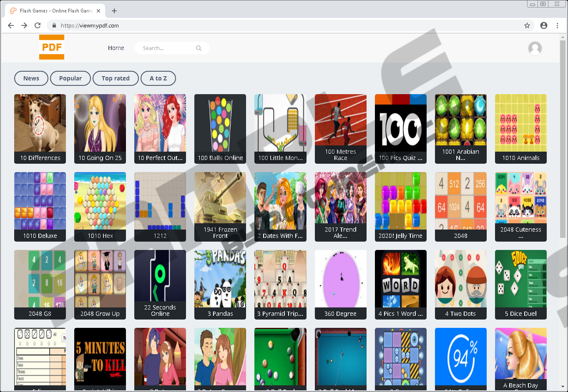Launch the 2048 game thumbnail
Screen dimensions: 568x392
coord(460,206)
